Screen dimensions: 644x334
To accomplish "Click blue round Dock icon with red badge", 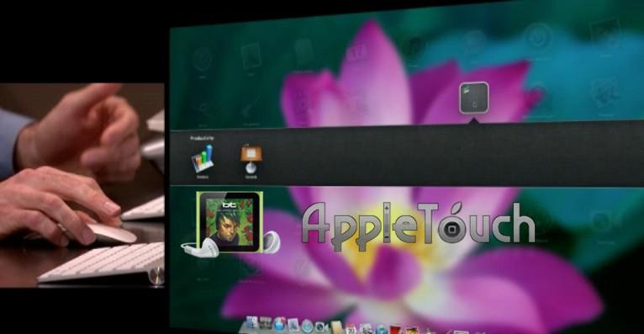I will [x=279, y=324].
